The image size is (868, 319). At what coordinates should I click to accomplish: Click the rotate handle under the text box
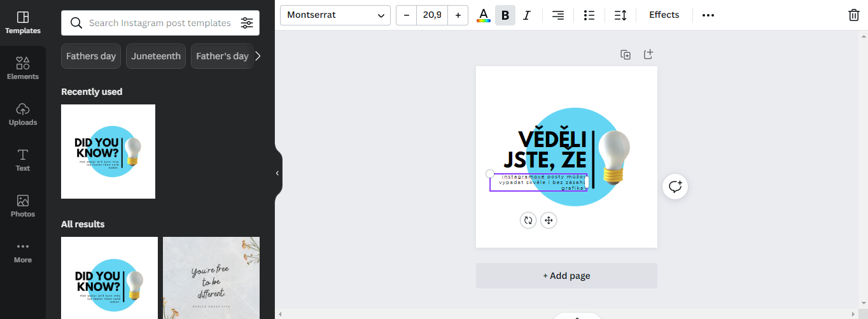[x=528, y=220]
